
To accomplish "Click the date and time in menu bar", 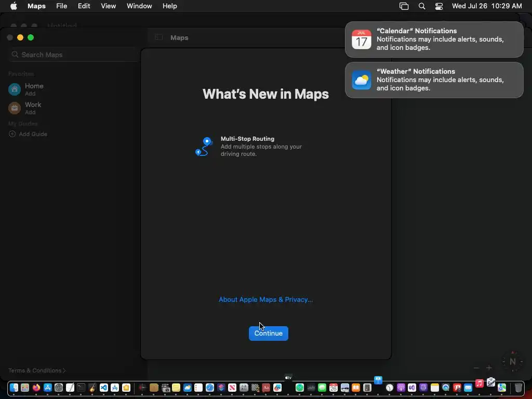I will click(x=487, y=6).
